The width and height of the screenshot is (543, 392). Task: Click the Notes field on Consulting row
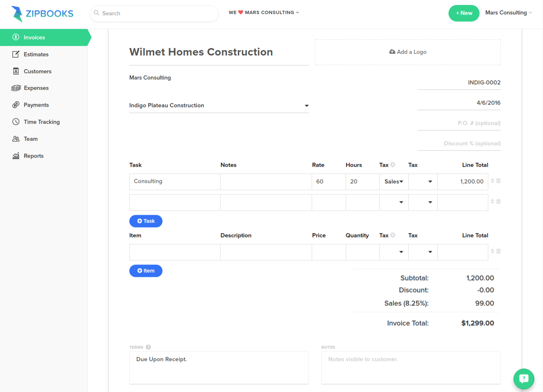[x=266, y=181]
